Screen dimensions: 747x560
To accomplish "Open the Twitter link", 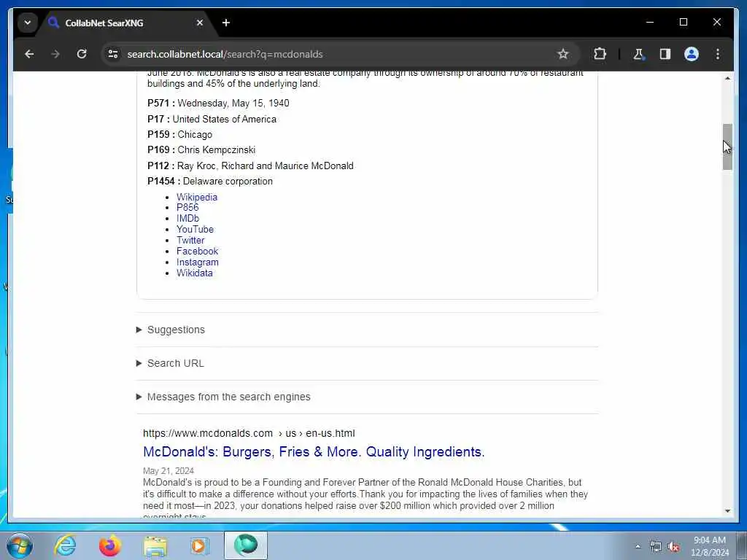I will click(x=190, y=241).
